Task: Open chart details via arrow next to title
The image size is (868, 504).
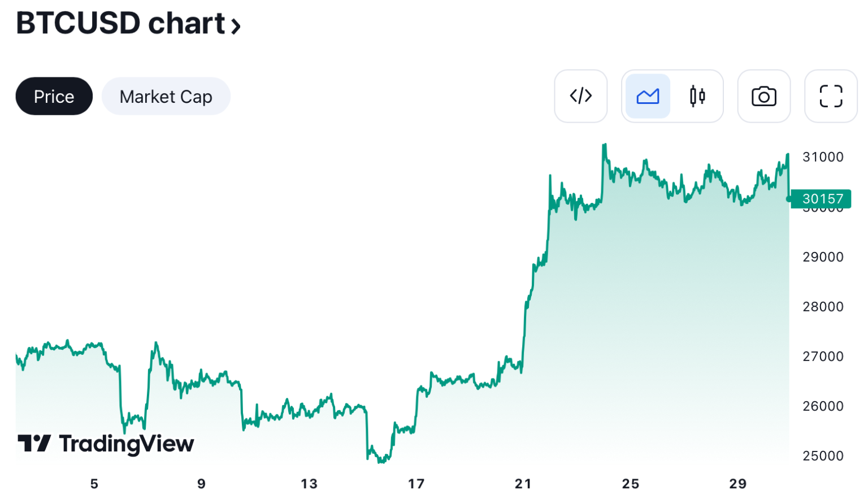Action: pos(236,25)
